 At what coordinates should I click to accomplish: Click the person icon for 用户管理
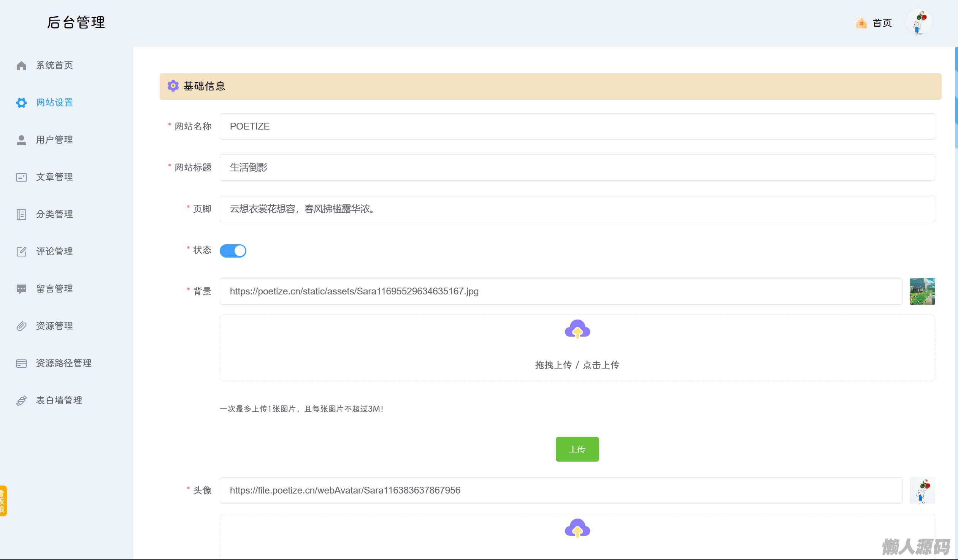[x=21, y=140]
